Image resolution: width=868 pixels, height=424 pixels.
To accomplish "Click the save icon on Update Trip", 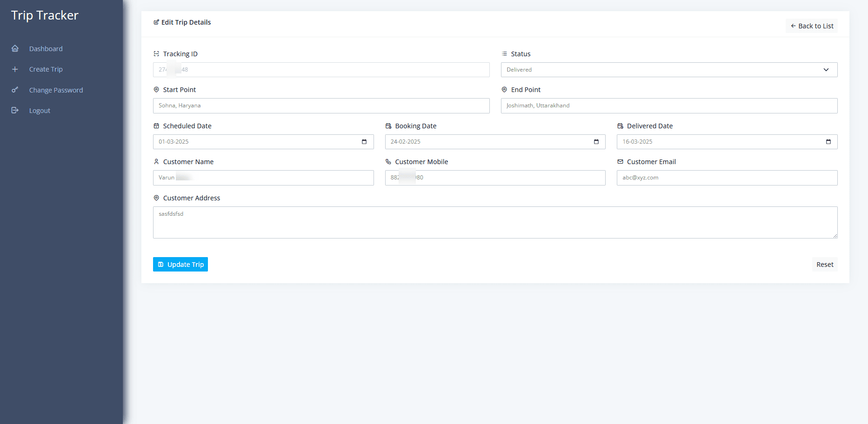I will tap(161, 265).
